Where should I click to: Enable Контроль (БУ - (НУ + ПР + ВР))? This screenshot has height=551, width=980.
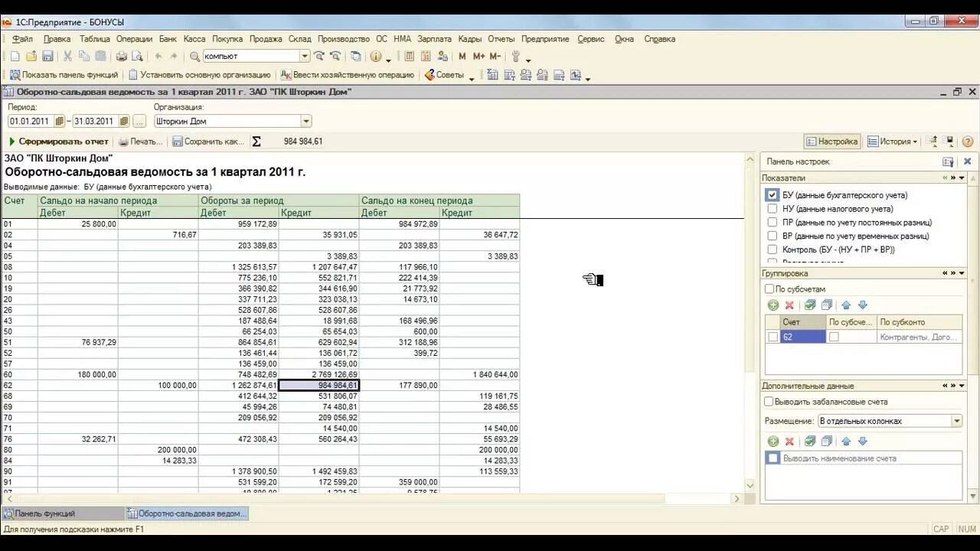pyautogui.click(x=772, y=249)
